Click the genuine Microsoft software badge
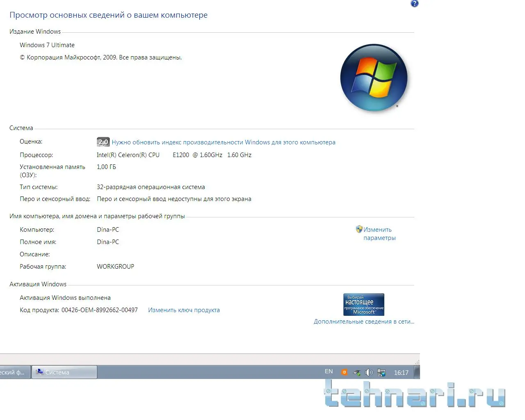The image size is (525, 420). tap(363, 304)
